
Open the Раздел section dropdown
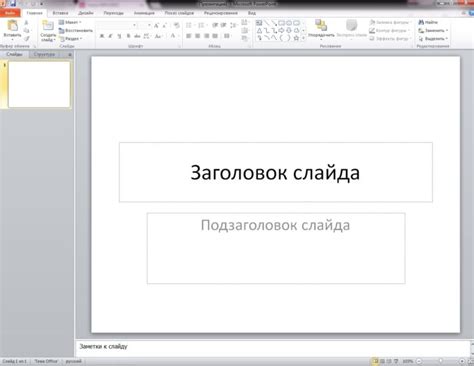(70, 39)
